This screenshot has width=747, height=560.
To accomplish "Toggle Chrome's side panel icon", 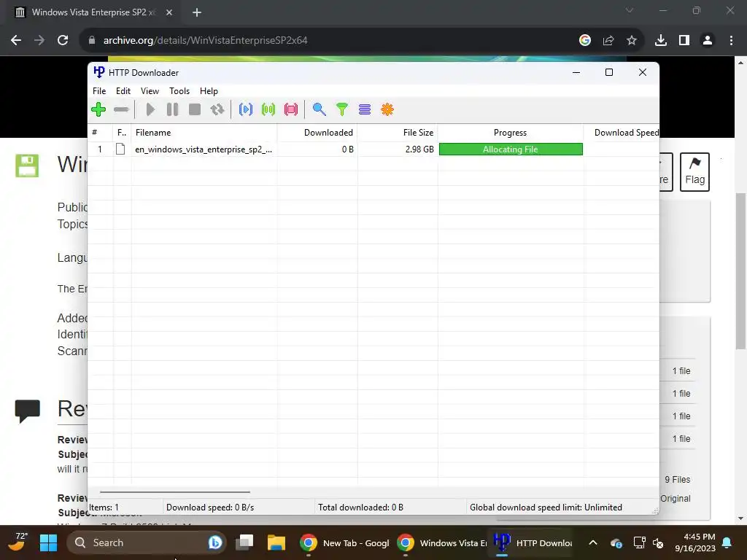I will pyautogui.click(x=684, y=41).
